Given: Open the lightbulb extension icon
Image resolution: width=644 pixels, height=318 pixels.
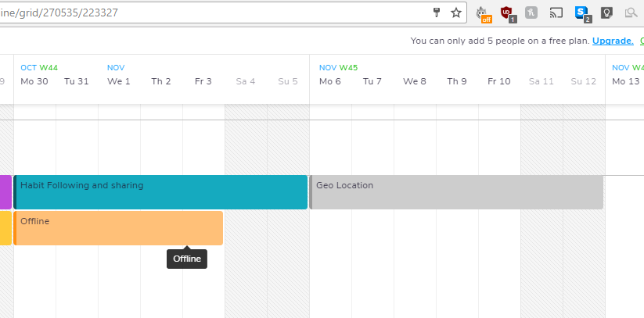Looking at the screenshot, I should pos(606,13).
